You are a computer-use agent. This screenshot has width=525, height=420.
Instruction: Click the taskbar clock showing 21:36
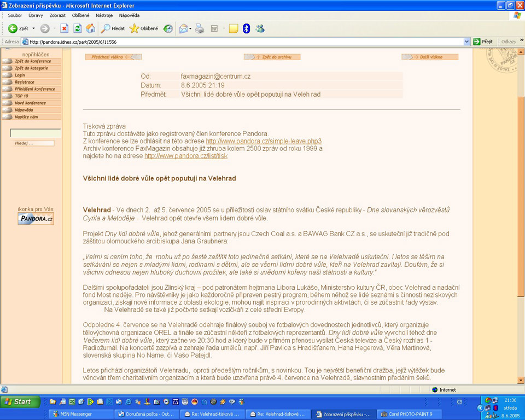[x=511, y=400]
